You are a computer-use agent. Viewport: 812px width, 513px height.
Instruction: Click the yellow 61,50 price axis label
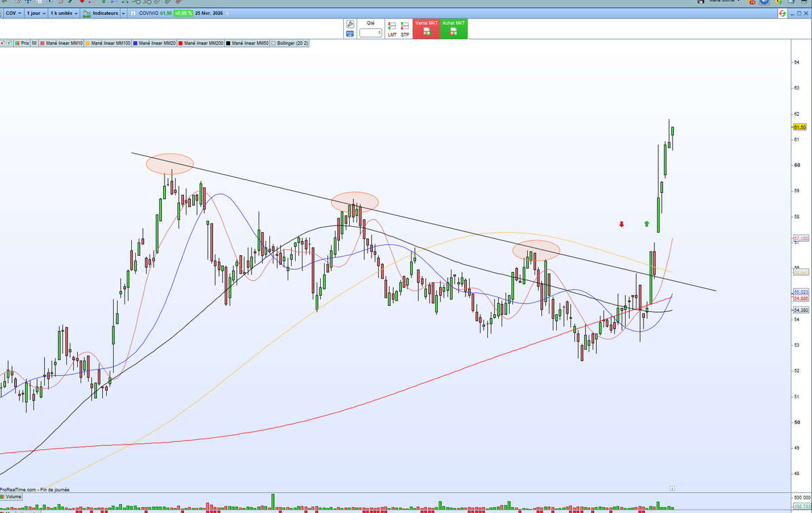tap(799, 127)
